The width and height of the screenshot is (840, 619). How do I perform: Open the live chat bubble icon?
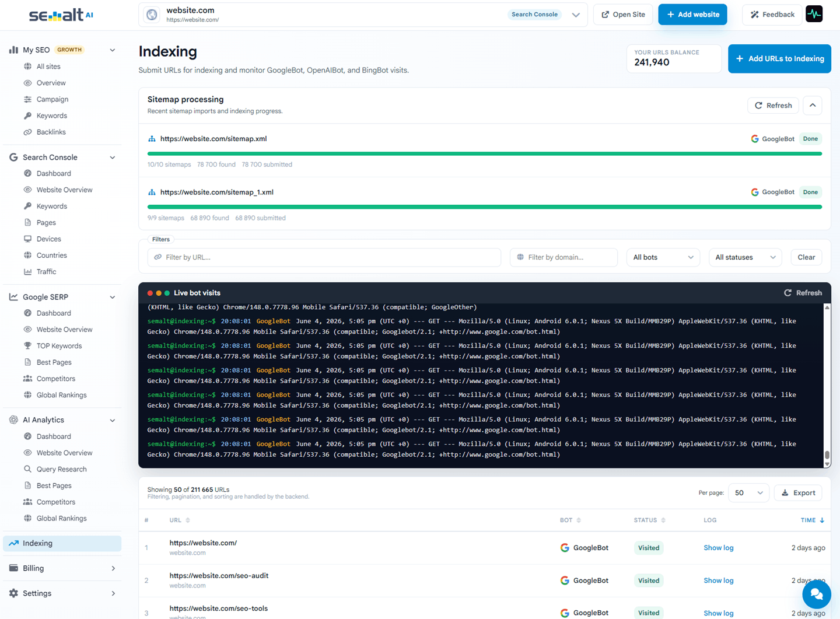point(817,594)
